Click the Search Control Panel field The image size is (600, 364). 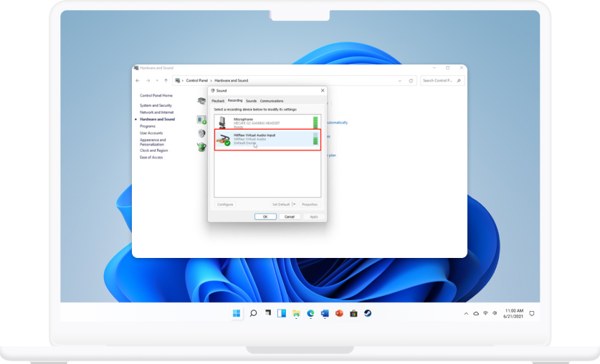[x=439, y=80]
